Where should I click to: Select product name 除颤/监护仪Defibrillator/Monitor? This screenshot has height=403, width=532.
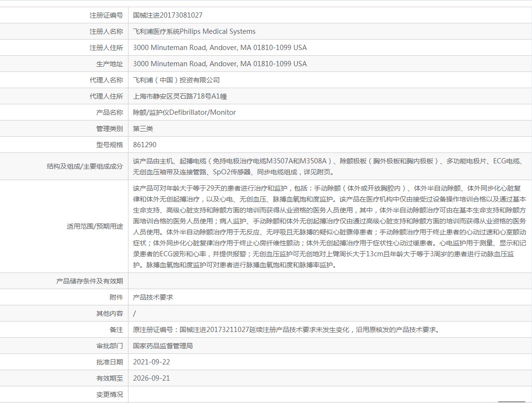[184, 112]
